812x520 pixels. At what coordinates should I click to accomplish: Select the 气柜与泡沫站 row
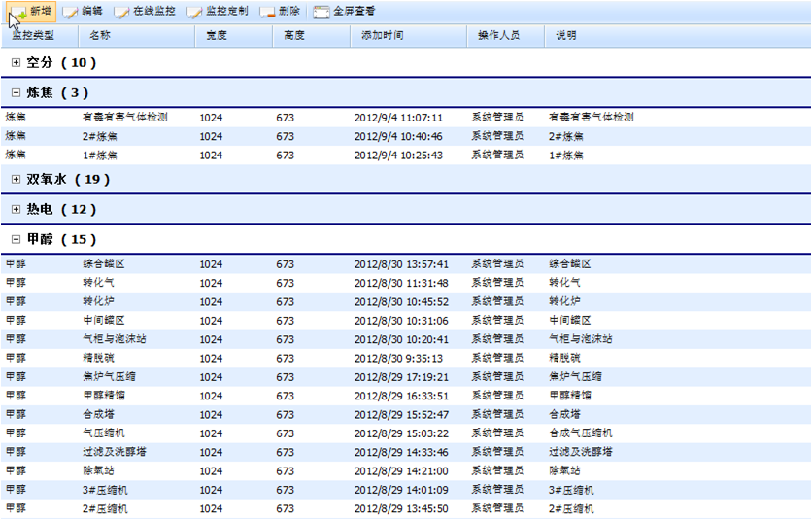(115, 340)
